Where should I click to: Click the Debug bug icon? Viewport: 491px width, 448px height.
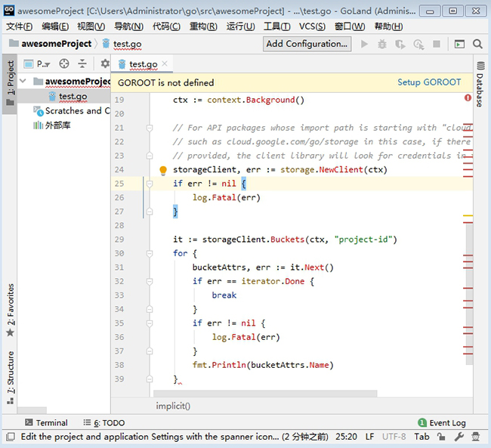click(x=382, y=44)
